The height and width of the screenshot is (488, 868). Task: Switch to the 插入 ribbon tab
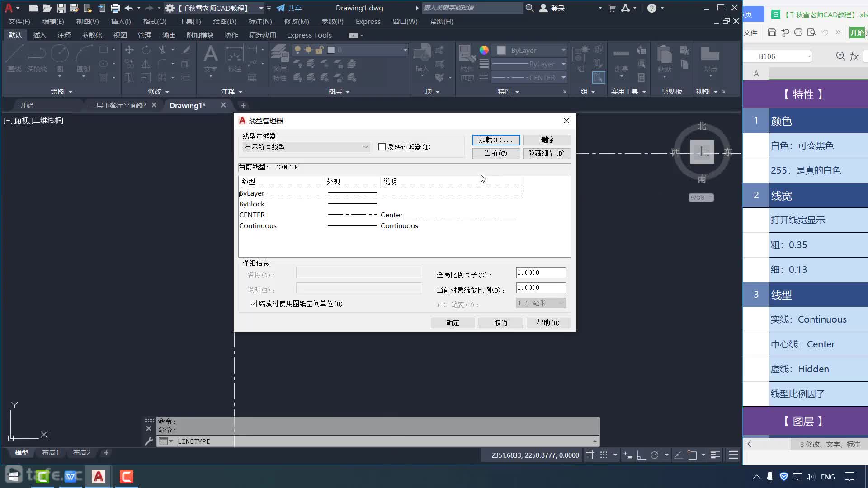pos(39,35)
